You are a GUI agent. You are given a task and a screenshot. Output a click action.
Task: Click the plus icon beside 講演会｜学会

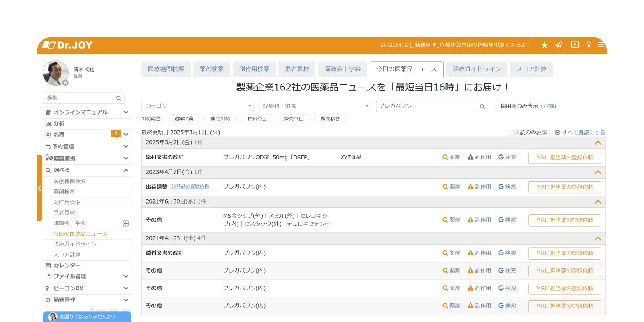point(126,223)
